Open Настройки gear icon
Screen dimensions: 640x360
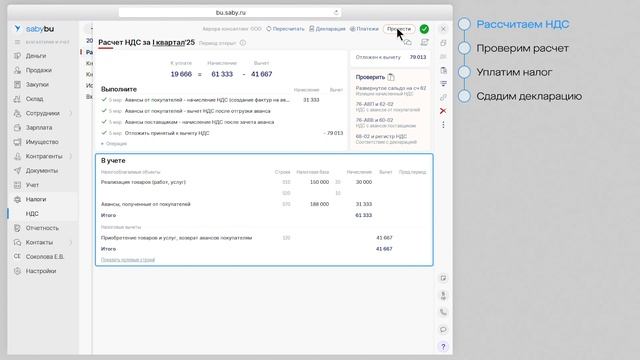click(17, 271)
